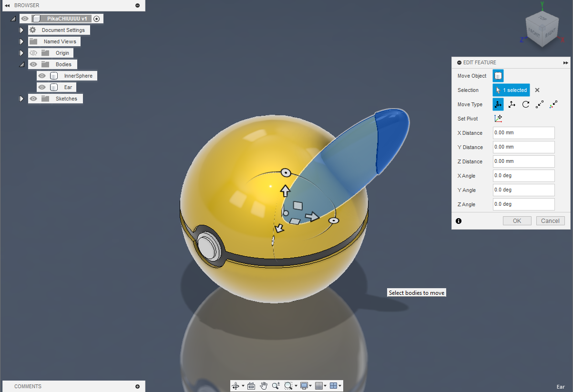Select the Named Views tree label
573x392 pixels.
(x=60, y=41)
